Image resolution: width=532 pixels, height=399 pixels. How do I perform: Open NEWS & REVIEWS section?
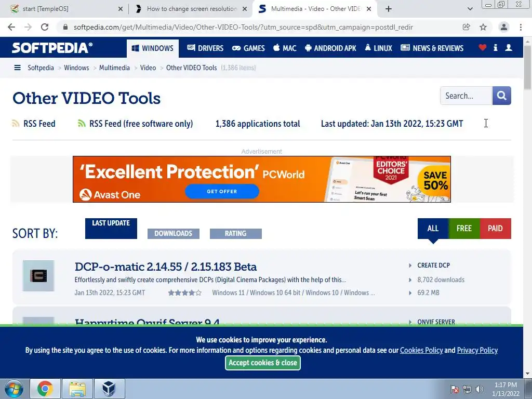[x=432, y=48]
